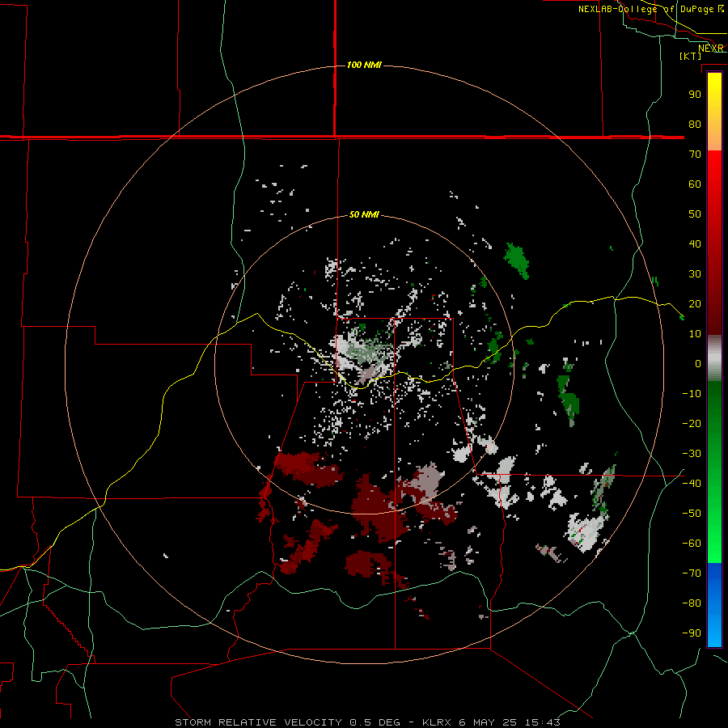The image size is (728, 728).
Task: Click the -50 value on the velocity scale
Action: tap(692, 514)
